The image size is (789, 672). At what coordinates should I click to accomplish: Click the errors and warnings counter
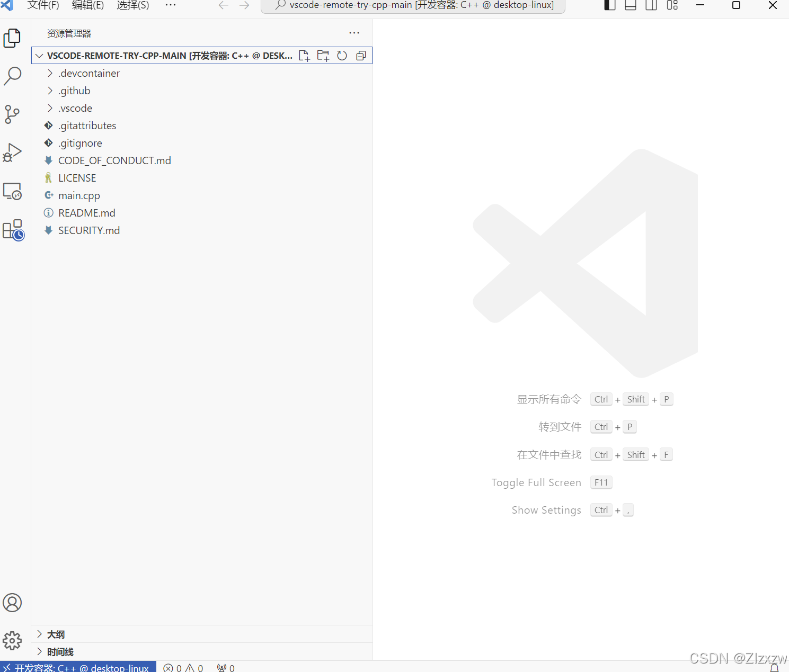183,667
